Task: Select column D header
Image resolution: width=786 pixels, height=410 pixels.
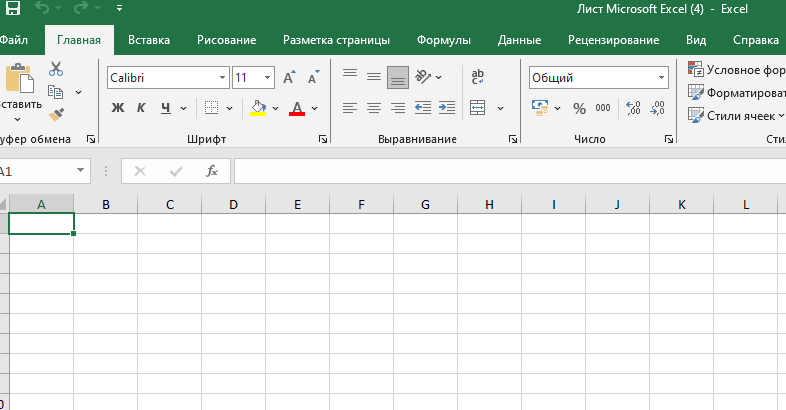Action: coord(234,204)
